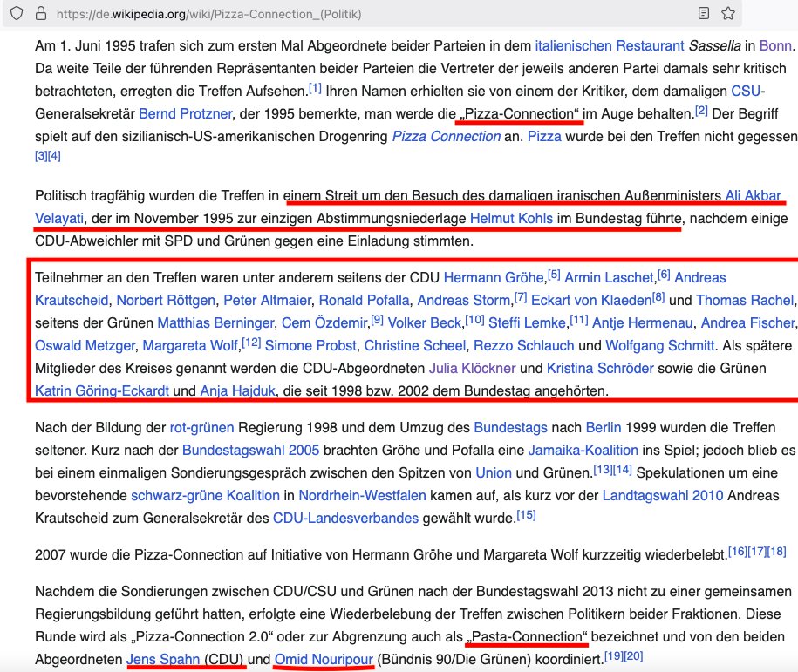Click the shield tracking protection icon
The height and width of the screenshot is (672, 798).
coord(17,13)
